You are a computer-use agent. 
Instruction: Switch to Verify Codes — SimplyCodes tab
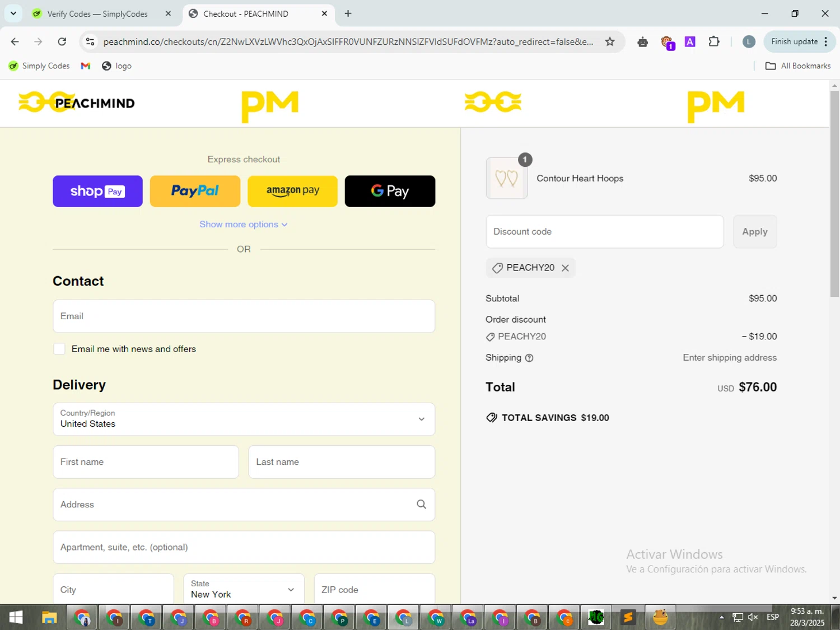pyautogui.click(x=96, y=14)
